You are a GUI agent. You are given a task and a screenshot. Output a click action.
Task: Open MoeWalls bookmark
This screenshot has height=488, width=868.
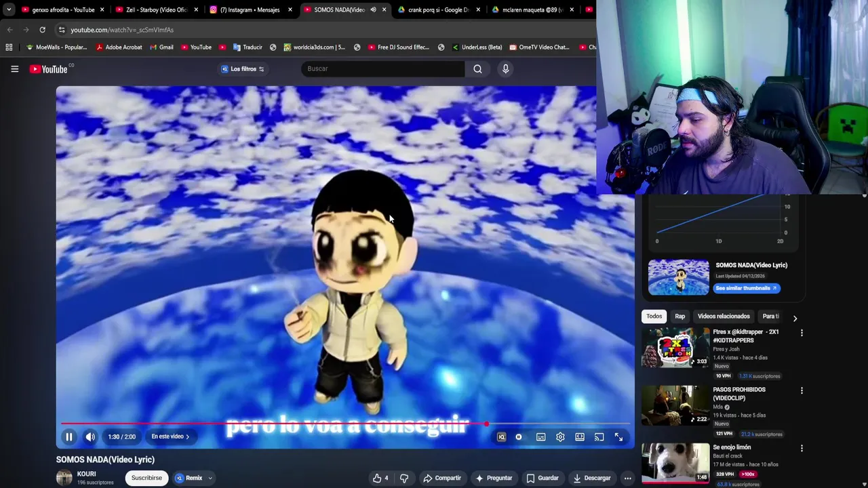(56, 47)
